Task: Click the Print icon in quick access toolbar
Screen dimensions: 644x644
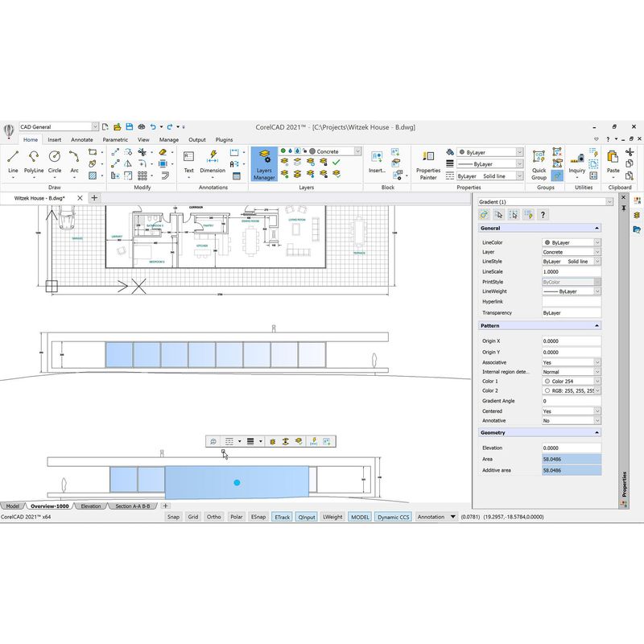Action: 142,127
